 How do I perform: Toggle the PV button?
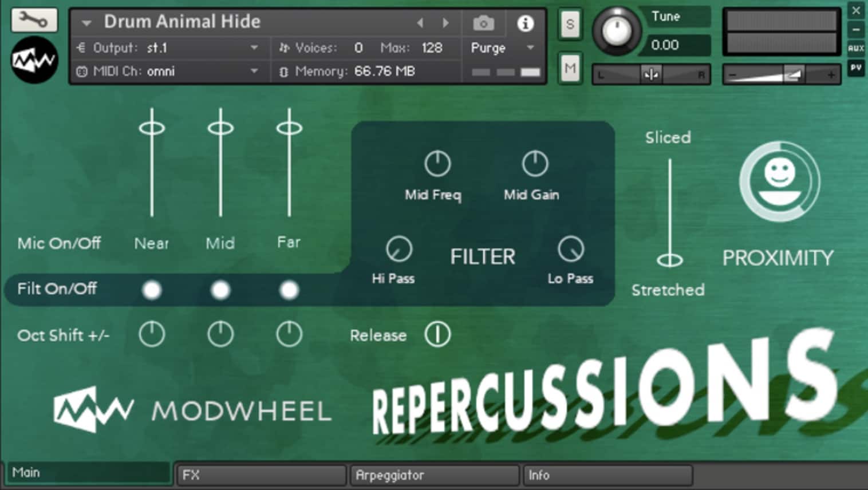coord(856,68)
